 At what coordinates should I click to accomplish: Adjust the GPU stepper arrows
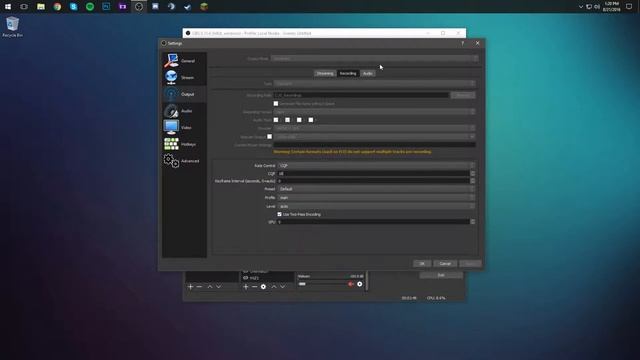(x=472, y=222)
